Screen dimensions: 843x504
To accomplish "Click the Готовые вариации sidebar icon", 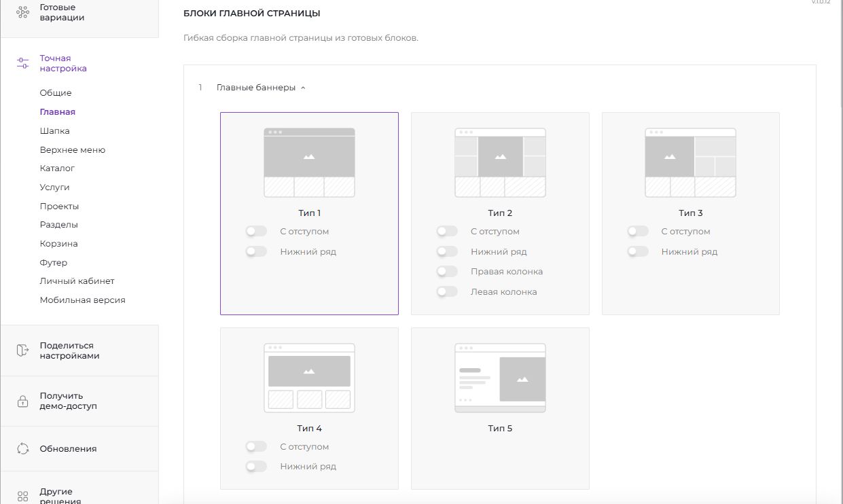I will pos(22,12).
